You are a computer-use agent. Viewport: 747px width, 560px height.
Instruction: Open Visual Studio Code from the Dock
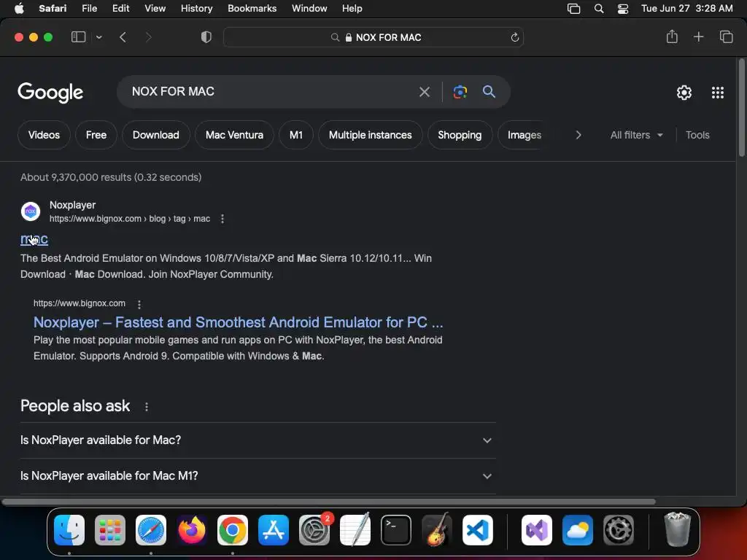click(477, 529)
